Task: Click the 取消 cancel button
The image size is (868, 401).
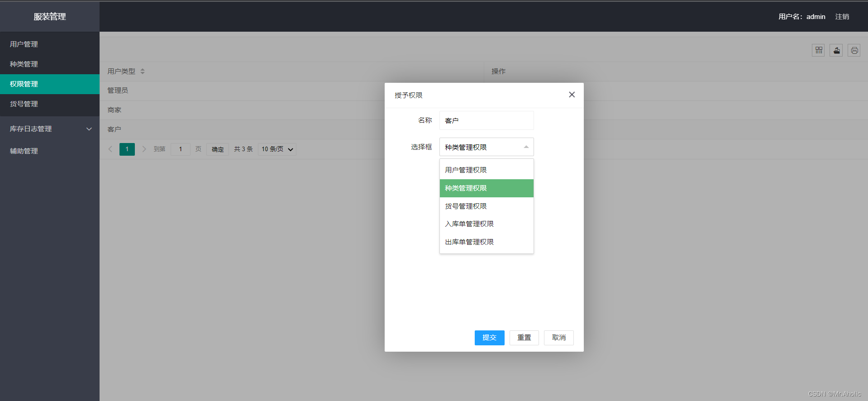Action: point(559,338)
